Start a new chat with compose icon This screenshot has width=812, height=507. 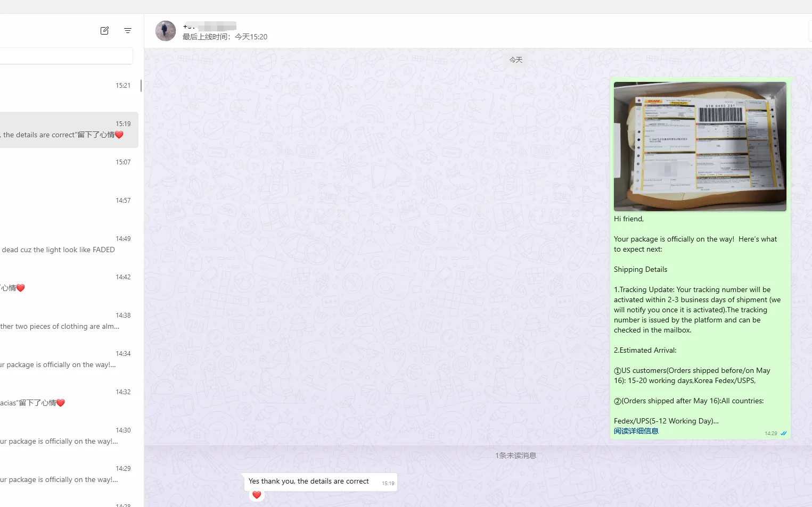pos(104,31)
